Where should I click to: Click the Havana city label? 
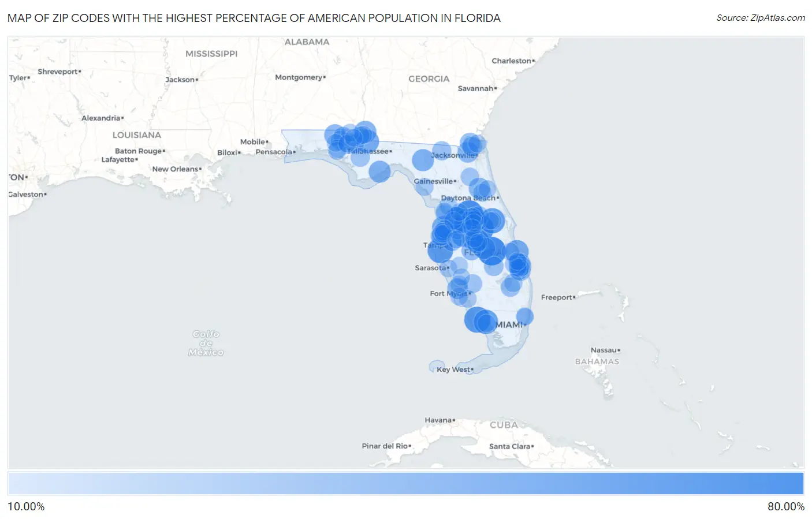tap(438, 420)
